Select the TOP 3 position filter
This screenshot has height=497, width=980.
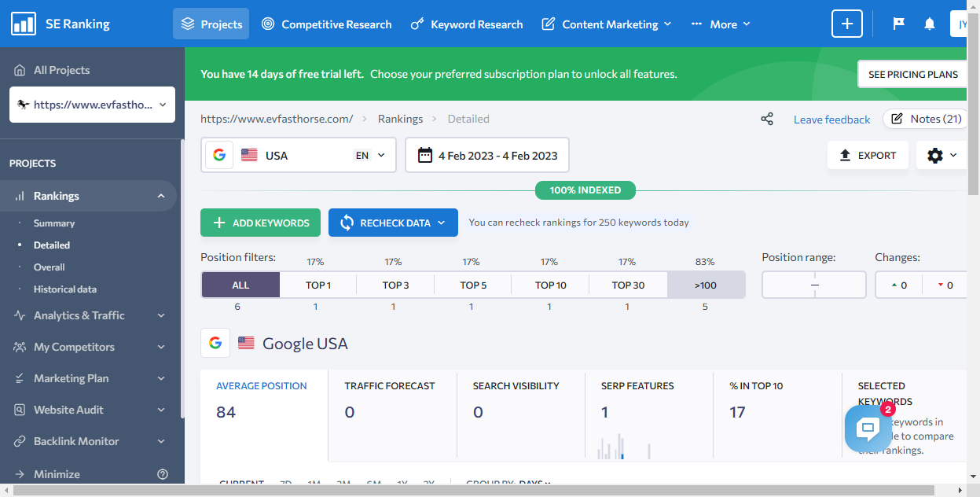point(395,285)
